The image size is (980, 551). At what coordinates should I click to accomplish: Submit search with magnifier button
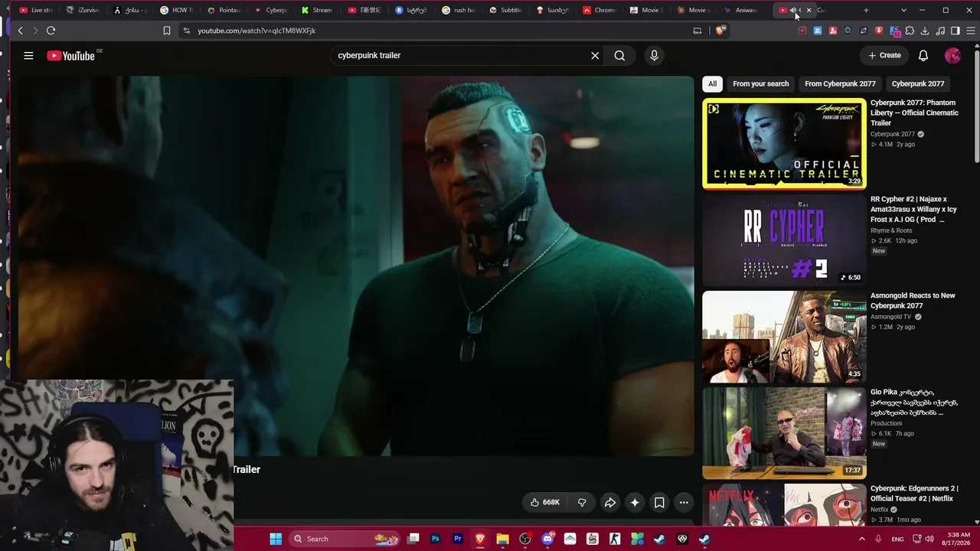click(x=619, y=55)
